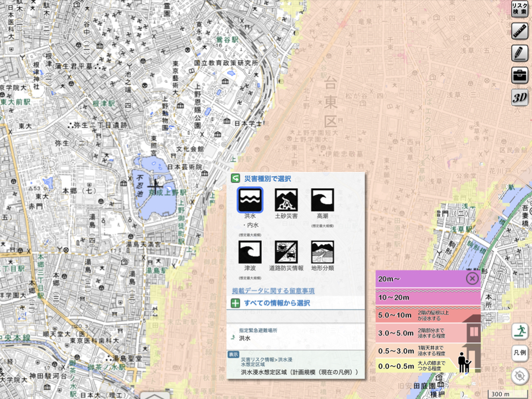This screenshot has height=399, width=532.
Task: Select the 道路防災情報 road disaster icon
Action: click(x=286, y=252)
